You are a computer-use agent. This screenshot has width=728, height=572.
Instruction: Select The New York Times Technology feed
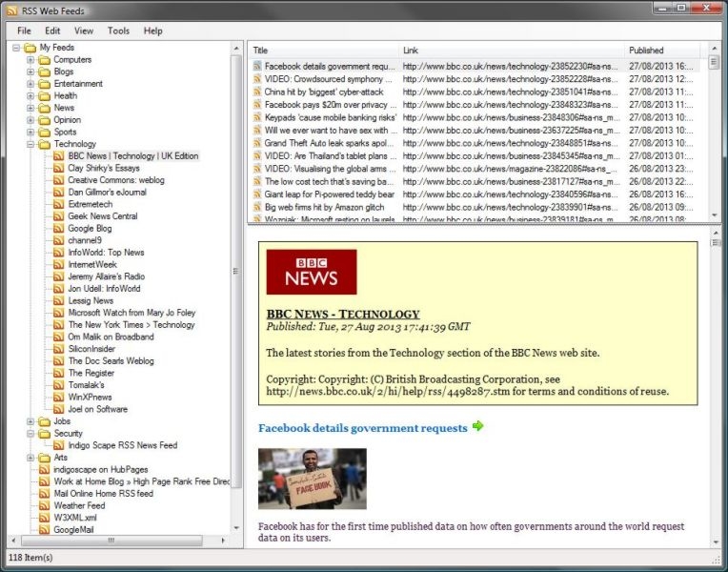click(131, 325)
